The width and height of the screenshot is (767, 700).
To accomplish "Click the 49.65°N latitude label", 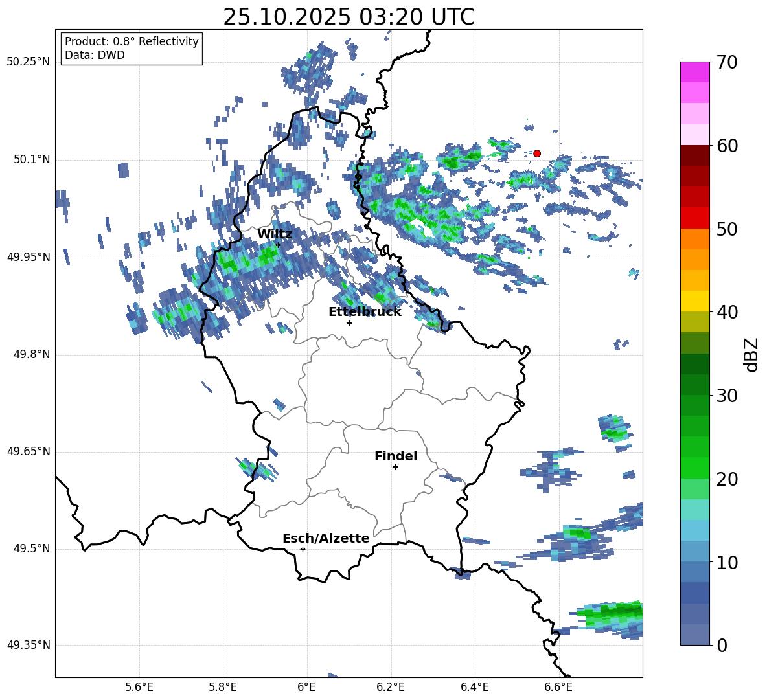I will (x=29, y=451).
